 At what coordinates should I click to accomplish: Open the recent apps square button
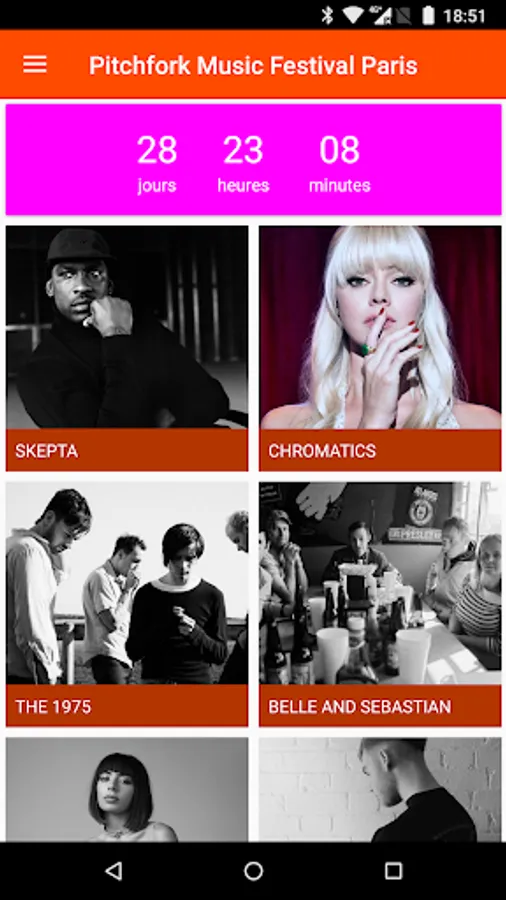pos(393,871)
